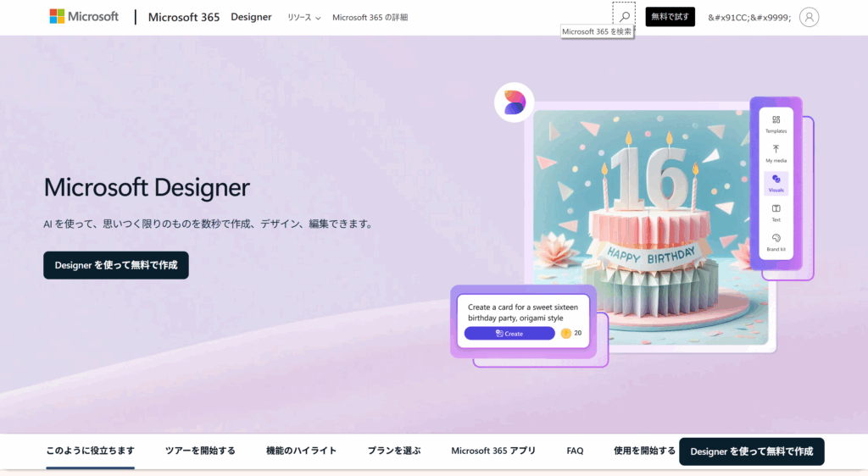Open the Microsoft 365 header link

click(x=184, y=17)
